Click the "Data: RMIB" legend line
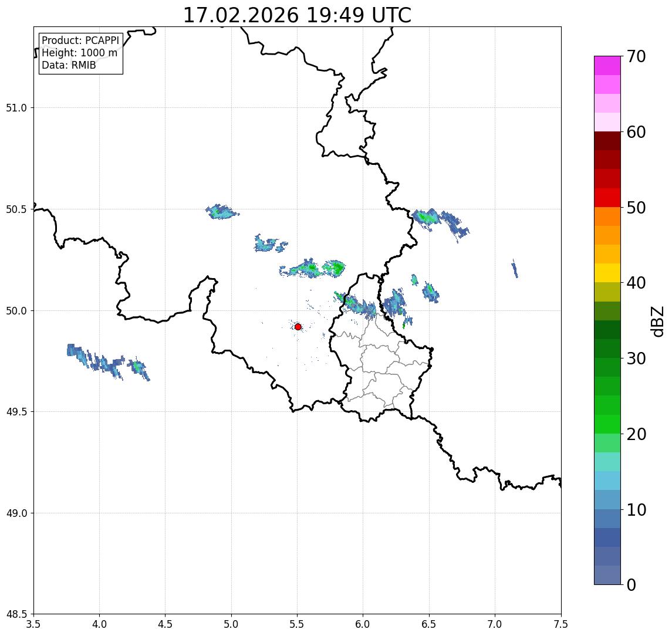 69,65
